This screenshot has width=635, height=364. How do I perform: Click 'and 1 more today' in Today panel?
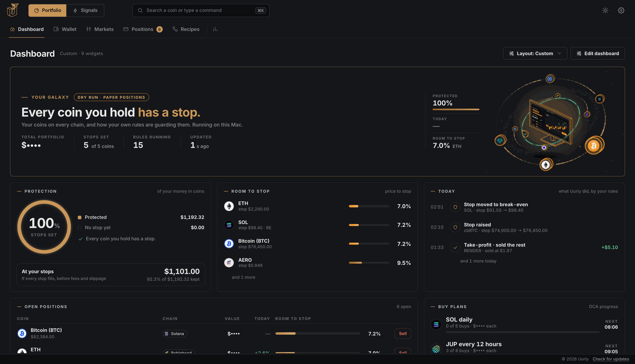click(478, 261)
